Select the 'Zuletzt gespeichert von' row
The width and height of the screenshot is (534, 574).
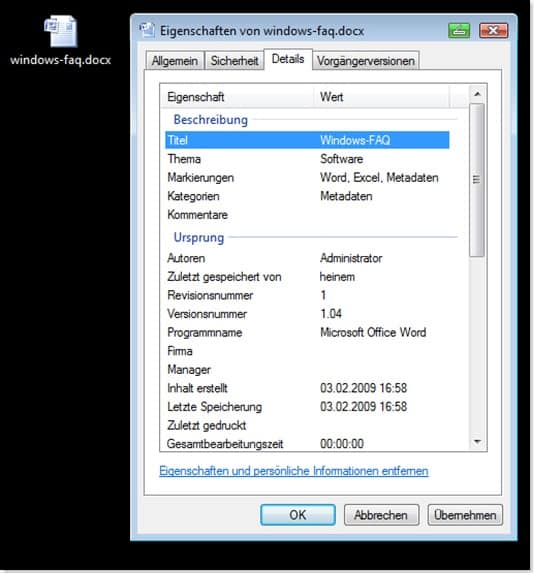point(307,277)
